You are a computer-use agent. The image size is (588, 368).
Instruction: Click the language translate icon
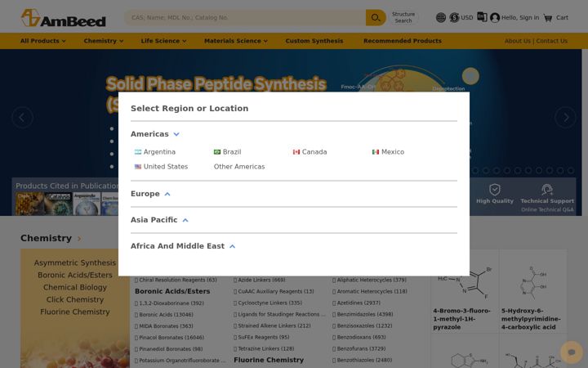coord(482,17)
